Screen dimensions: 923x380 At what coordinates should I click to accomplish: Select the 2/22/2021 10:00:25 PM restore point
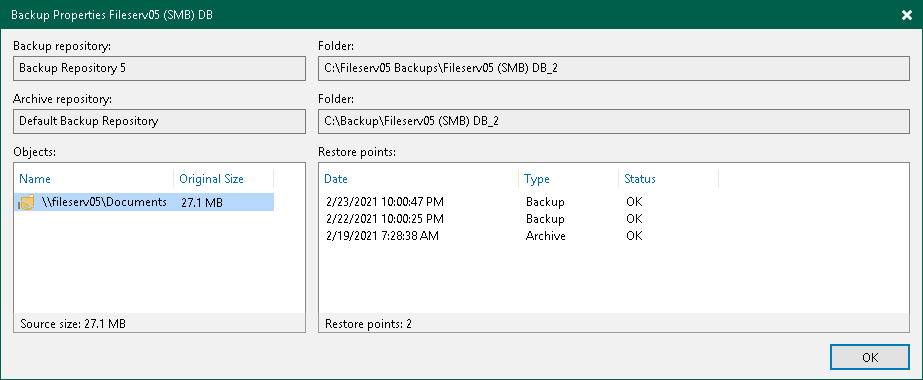[x=385, y=219]
